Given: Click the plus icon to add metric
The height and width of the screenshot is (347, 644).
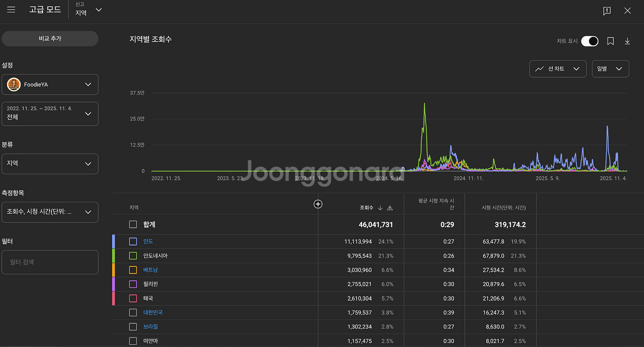Looking at the screenshot, I should 318,204.
